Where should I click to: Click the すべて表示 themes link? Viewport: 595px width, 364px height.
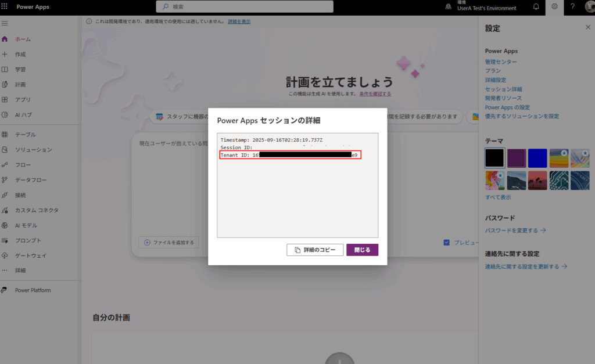498,197
